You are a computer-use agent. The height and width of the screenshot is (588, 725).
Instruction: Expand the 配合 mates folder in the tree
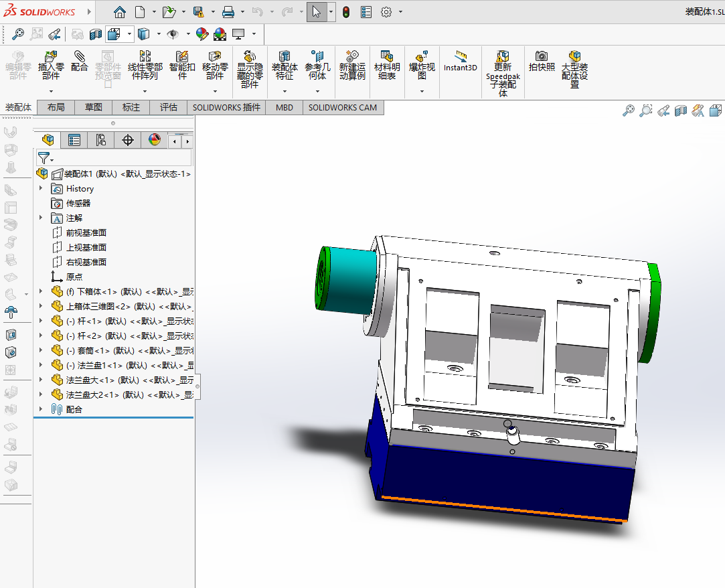coord(41,409)
